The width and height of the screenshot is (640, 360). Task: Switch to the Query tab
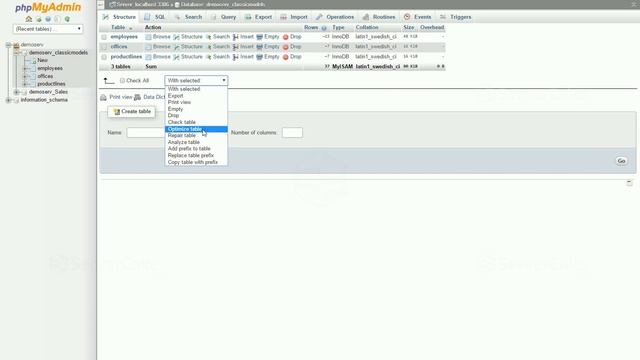[x=224, y=17]
